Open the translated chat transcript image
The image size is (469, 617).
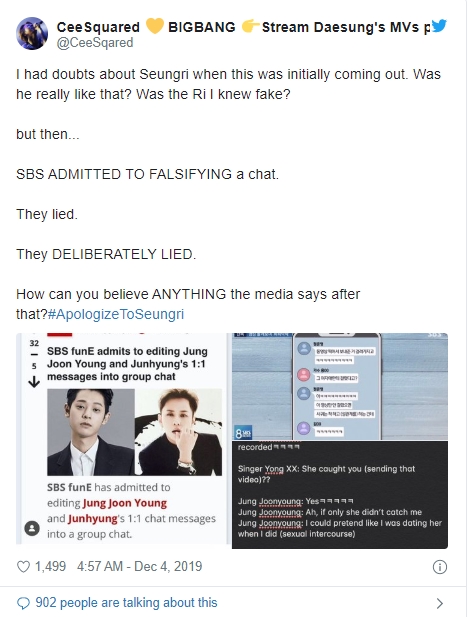click(x=340, y=495)
